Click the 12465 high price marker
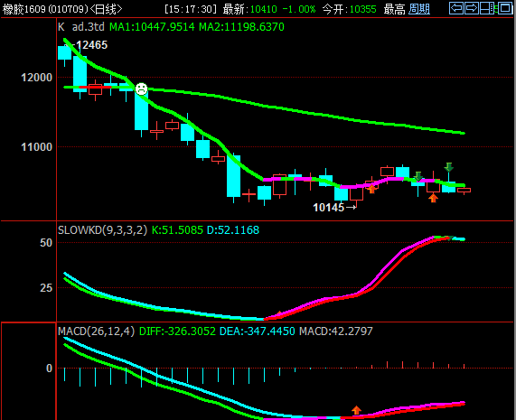Screen dimensions: 516x420 pyautogui.click(x=91, y=45)
